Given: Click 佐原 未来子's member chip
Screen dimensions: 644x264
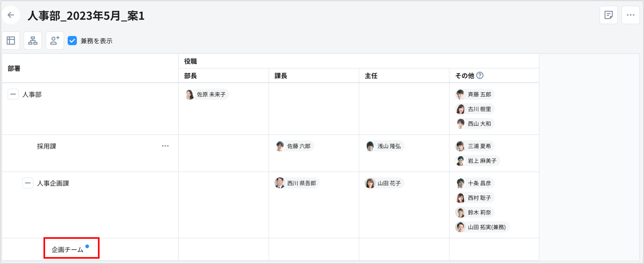Looking at the screenshot, I should click(x=206, y=94).
